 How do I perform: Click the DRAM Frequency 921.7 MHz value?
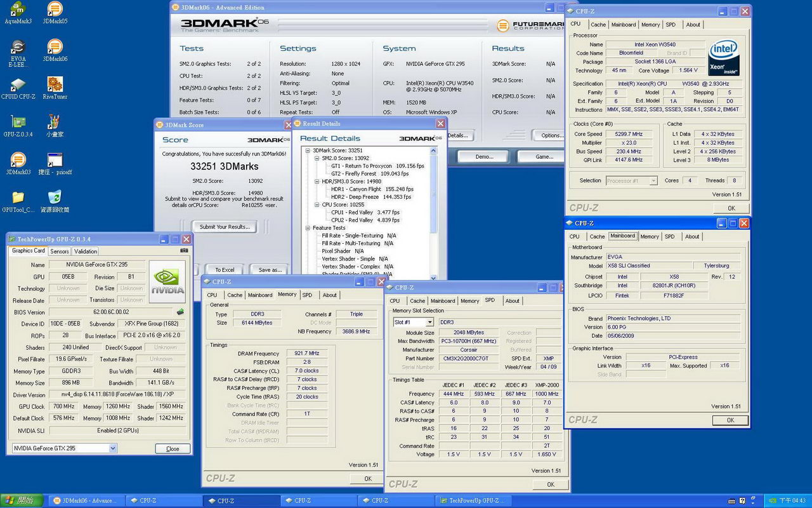pyautogui.click(x=306, y=353)
